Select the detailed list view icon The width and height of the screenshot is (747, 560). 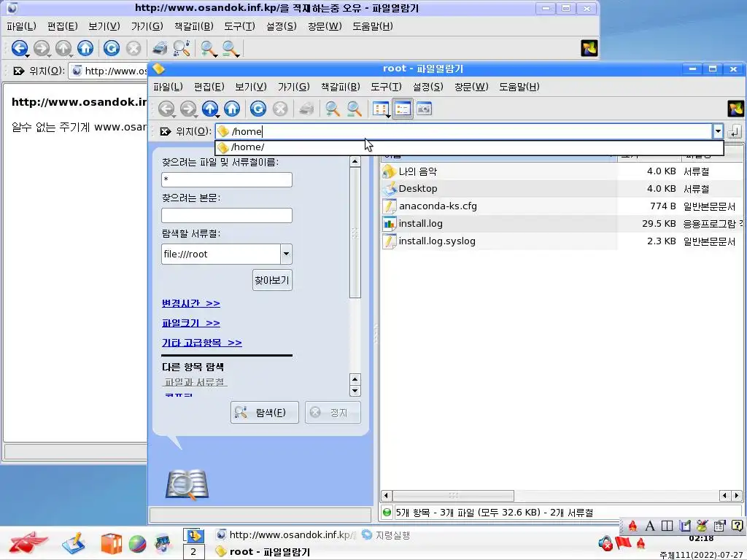403,109
